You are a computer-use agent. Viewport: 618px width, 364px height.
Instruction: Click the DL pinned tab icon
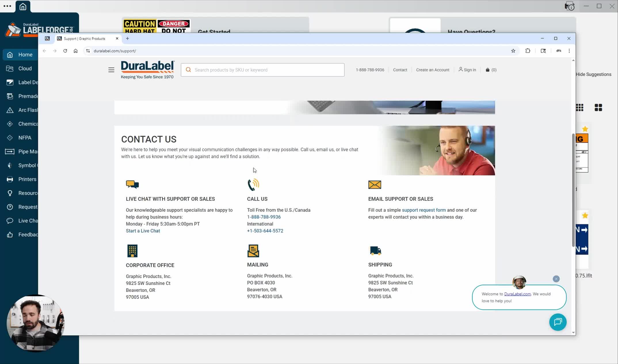(47, 39)
